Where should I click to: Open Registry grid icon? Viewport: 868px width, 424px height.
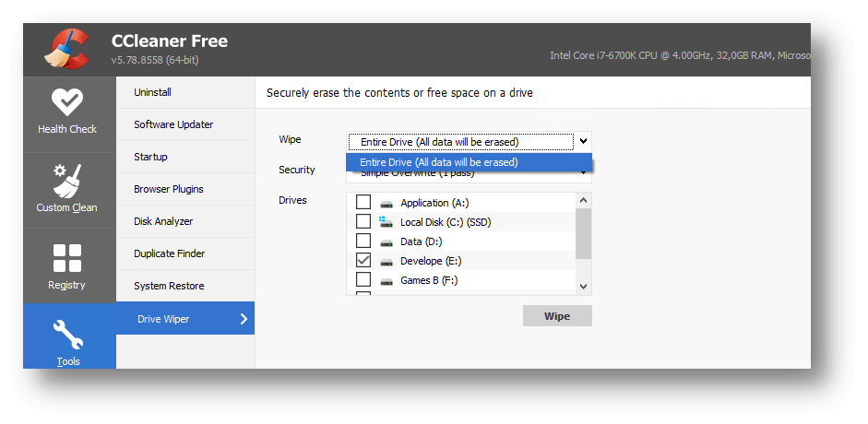[67, 258]
